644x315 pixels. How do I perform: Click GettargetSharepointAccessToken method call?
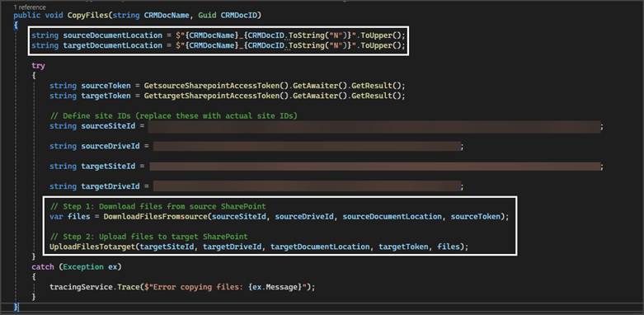212,96
